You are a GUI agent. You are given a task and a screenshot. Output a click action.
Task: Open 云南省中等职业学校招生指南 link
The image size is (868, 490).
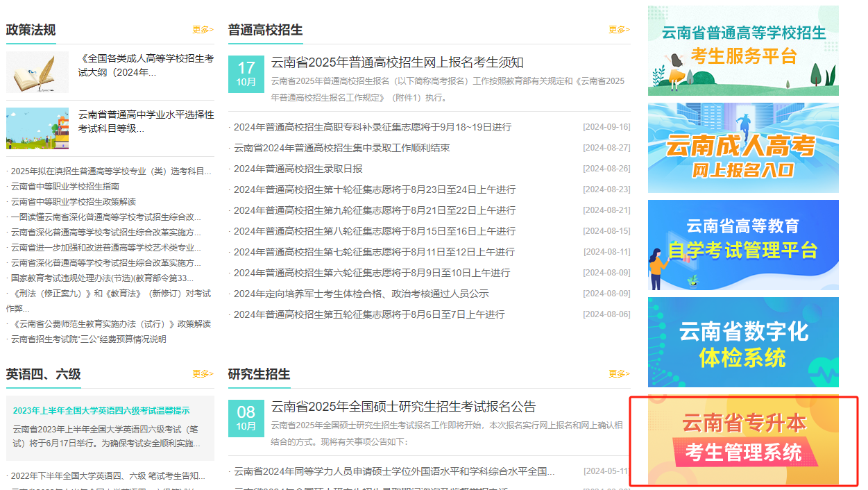click(x=65, y=187)
